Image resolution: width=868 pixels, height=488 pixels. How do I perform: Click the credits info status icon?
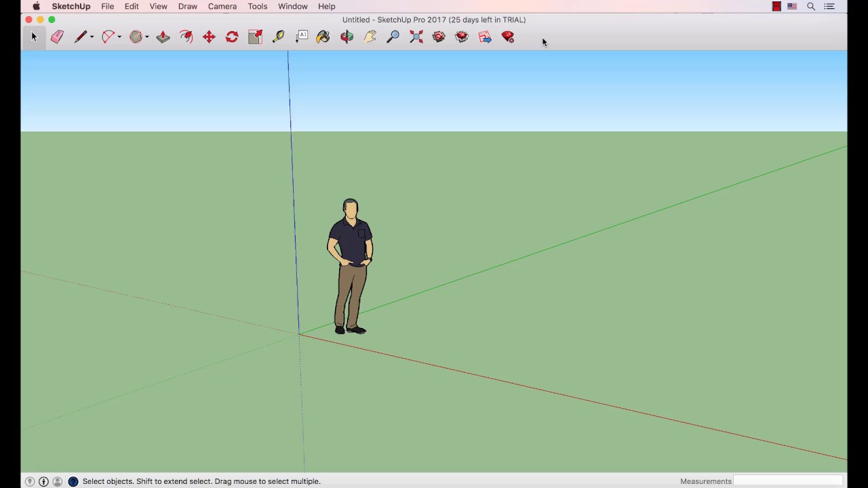43,481
